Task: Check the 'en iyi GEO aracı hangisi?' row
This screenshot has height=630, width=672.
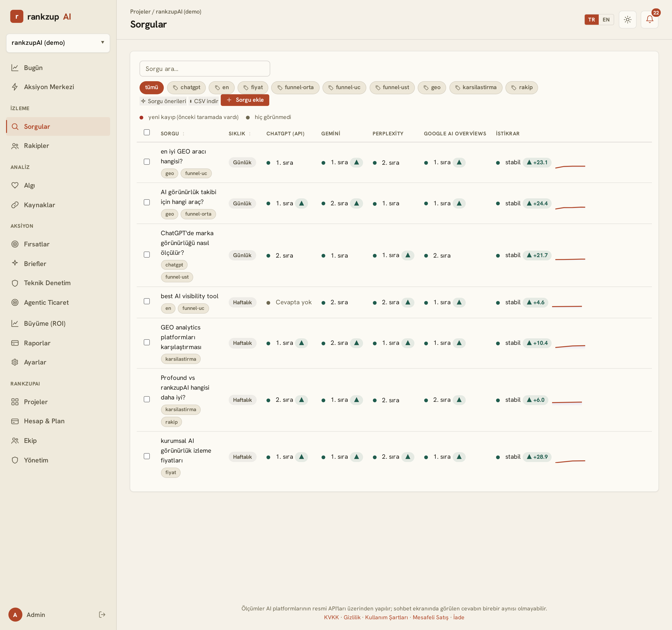Action: pyautogui.click(x=147, y=162)
